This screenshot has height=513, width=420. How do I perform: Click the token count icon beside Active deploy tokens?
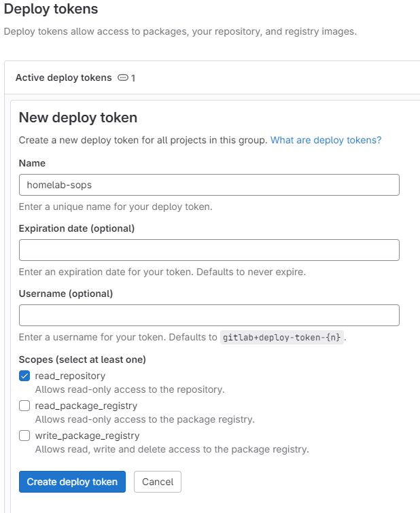pyautogui.click(x=123, y=77)
